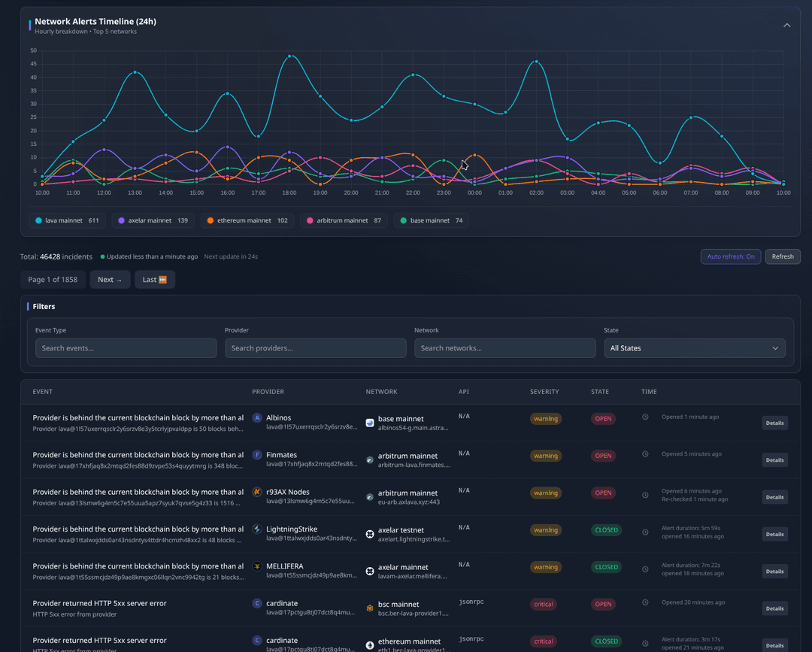Click the bsc mainnet network icon
812x652 pixels.
tap(369, 608)
